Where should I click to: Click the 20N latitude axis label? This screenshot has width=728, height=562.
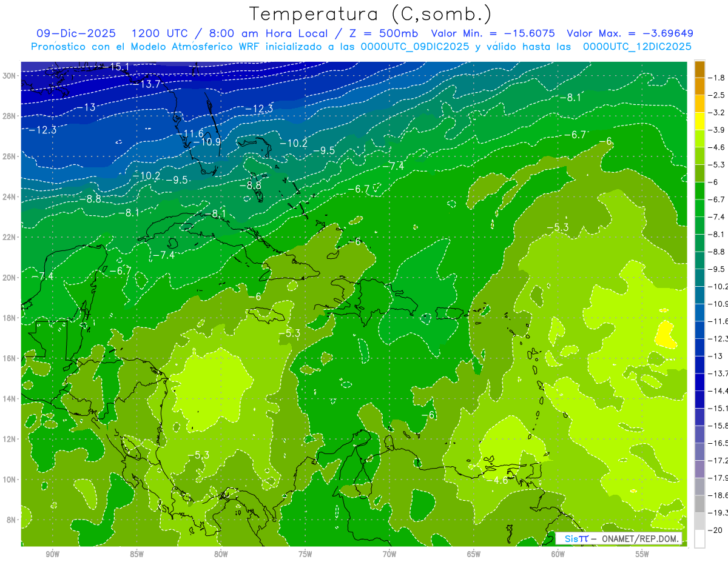(10, 278)
